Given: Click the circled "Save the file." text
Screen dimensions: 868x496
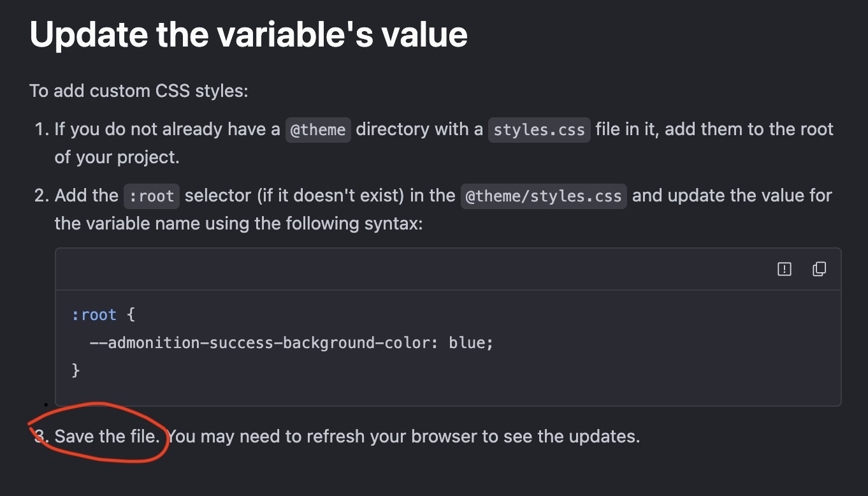Looking at the screenshot, I should click(x=107, y=437).
